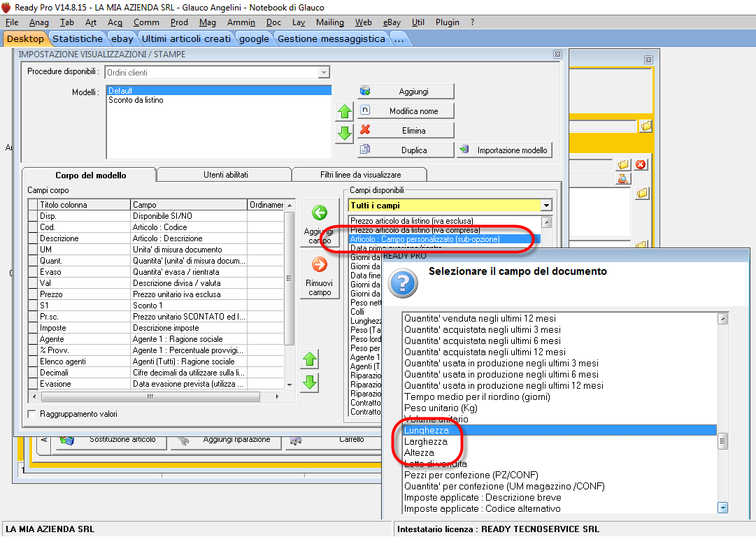Click the orange Rimuovi campo arrow icon
Image resolution: width=756 pixels, height=537 pixels.
coord(320,264)
